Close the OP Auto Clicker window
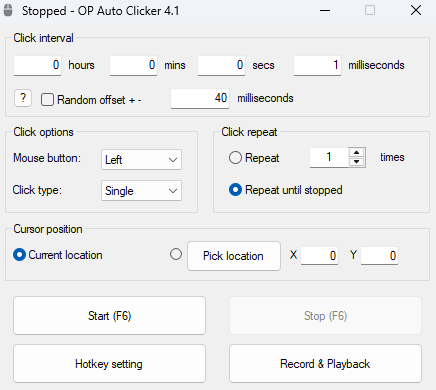Image resolution: width=436 pixels, height=390 pixels. (416, 11)
